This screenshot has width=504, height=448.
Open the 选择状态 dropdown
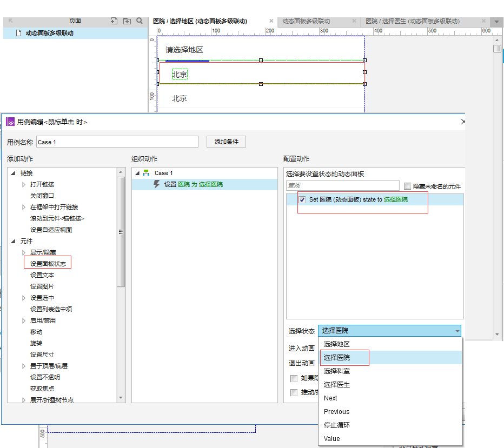(x=457, y=330)
